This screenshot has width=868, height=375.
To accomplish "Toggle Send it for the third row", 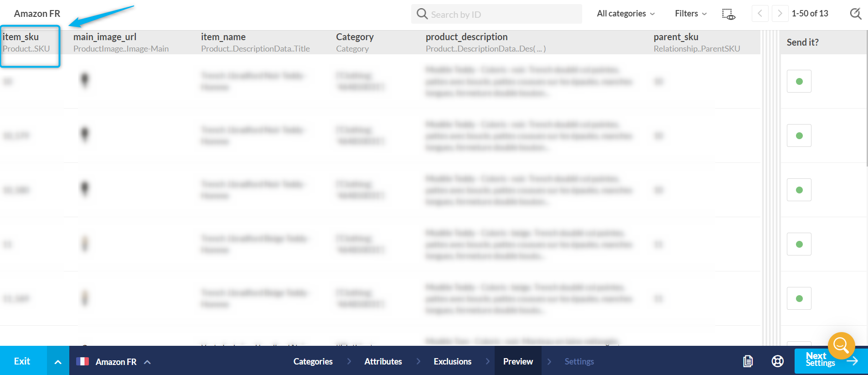I will click(799, 190).
